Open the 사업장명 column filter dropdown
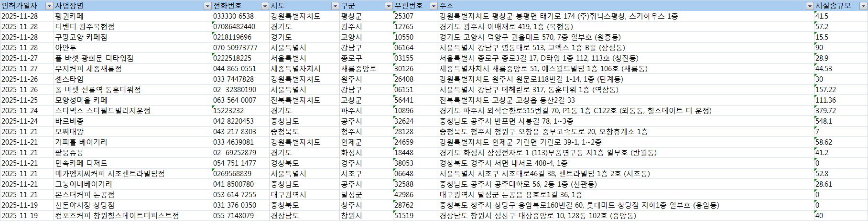 tap(207, 6)
